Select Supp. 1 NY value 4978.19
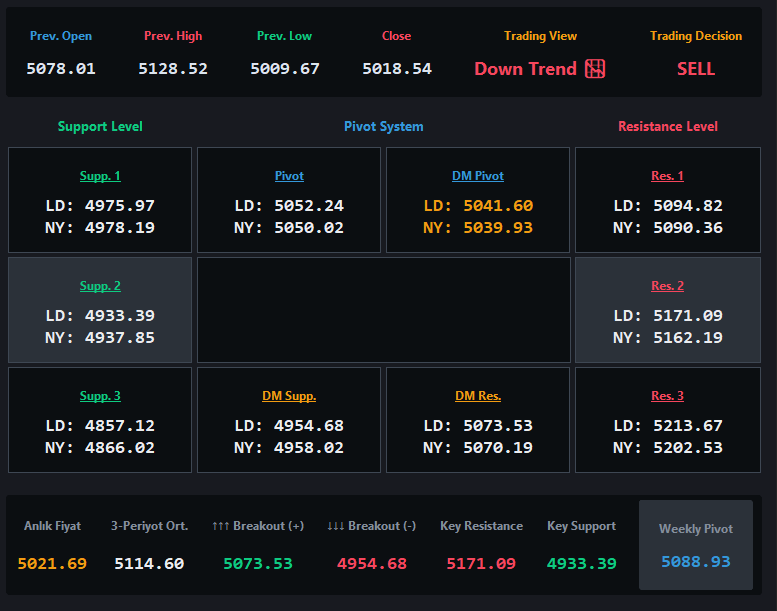The width and height of the screenshot is (777, 611). [120, 228]
